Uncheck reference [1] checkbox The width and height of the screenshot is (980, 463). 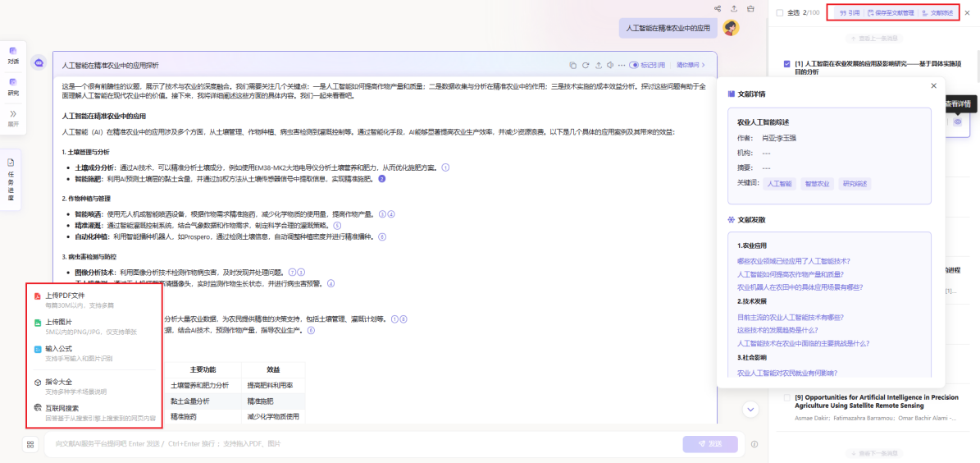click(787, 63)
